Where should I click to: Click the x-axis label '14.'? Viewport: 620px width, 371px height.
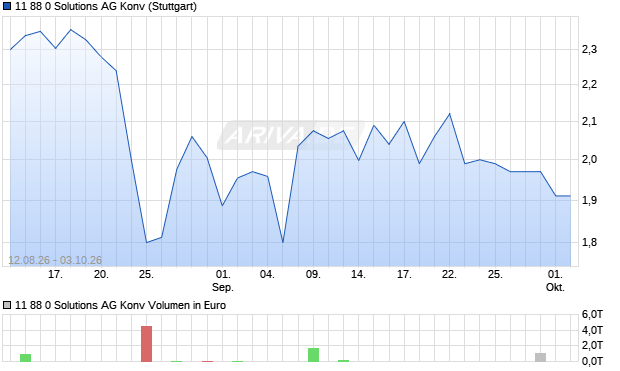(358, 274)
